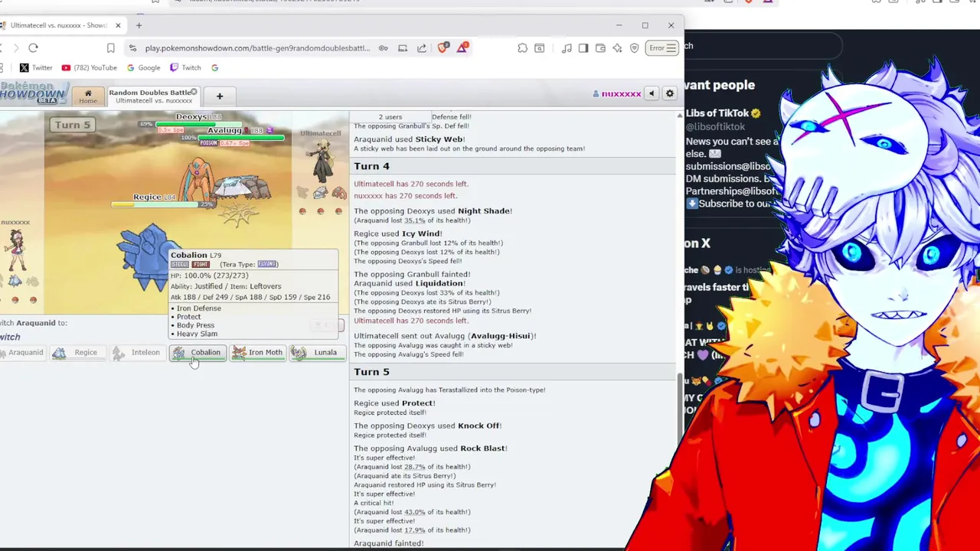The width and height of the screenshot is (980, 551).
Task: Click the @libsoftiktok handle in X window
Action: 715,127
